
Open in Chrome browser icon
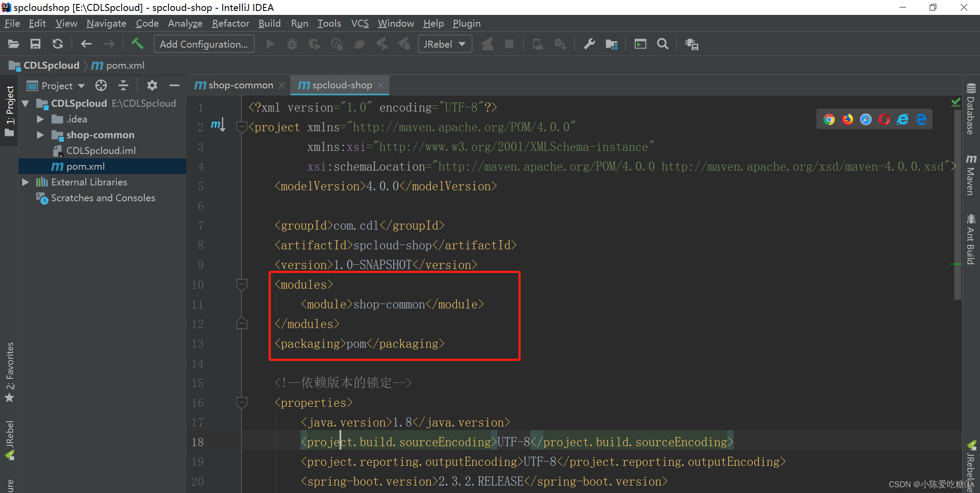pyautogui.click(x=829, y=119)
